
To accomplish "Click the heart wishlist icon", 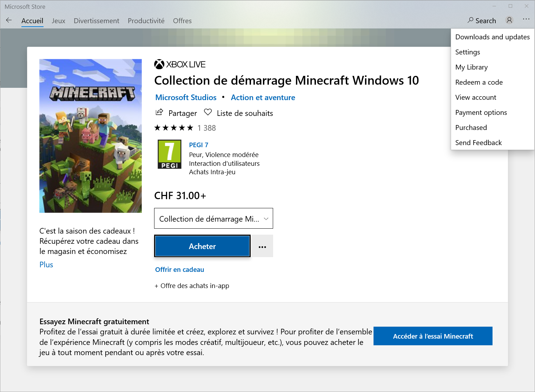I will tap(208, 112).
